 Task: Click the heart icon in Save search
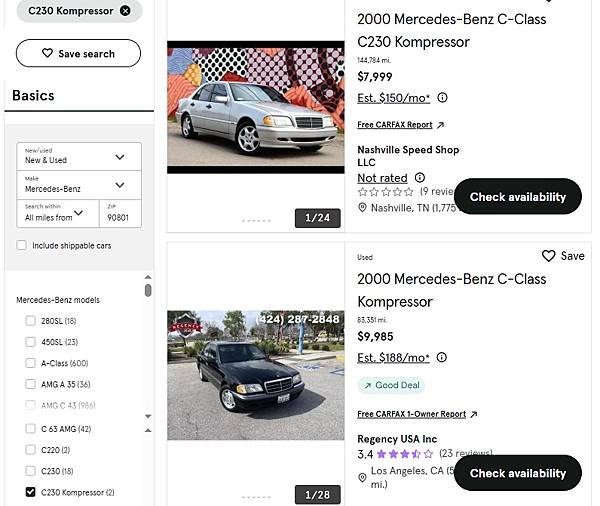point(47,53)
